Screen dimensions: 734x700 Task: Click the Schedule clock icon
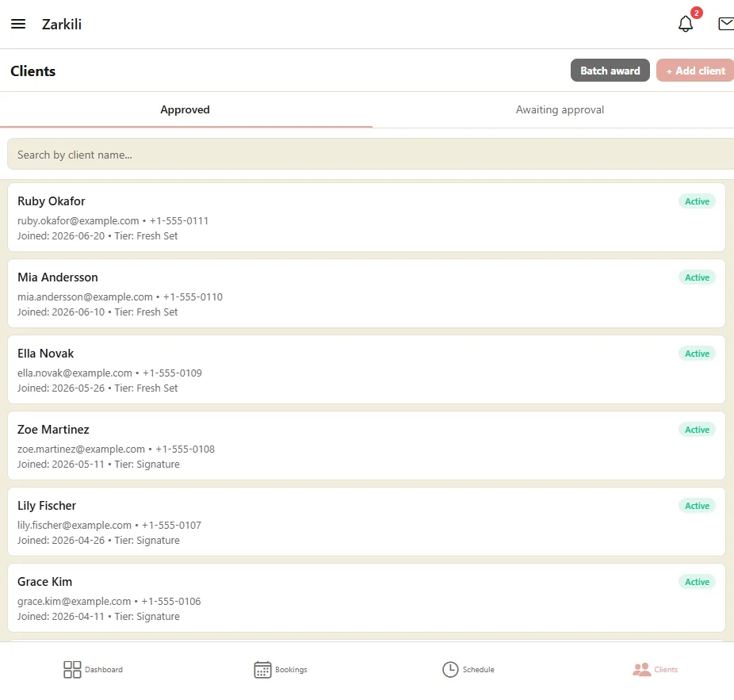[450, 670]
